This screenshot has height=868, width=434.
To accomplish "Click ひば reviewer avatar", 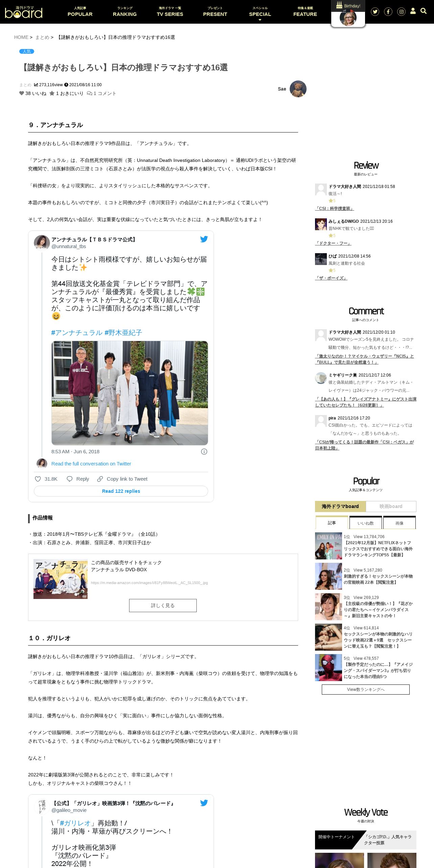I will 321,259.
